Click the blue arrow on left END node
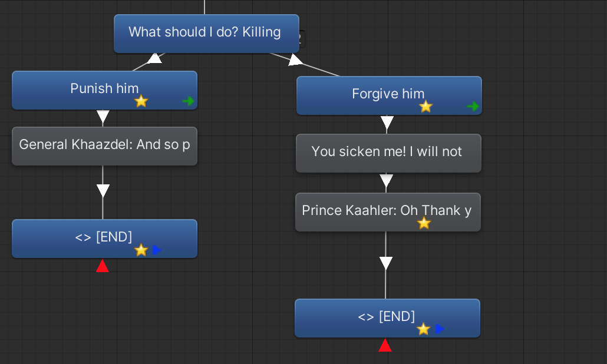Image resolution: width=607 pixels, height=364 pixels. (x=157, y=250)
